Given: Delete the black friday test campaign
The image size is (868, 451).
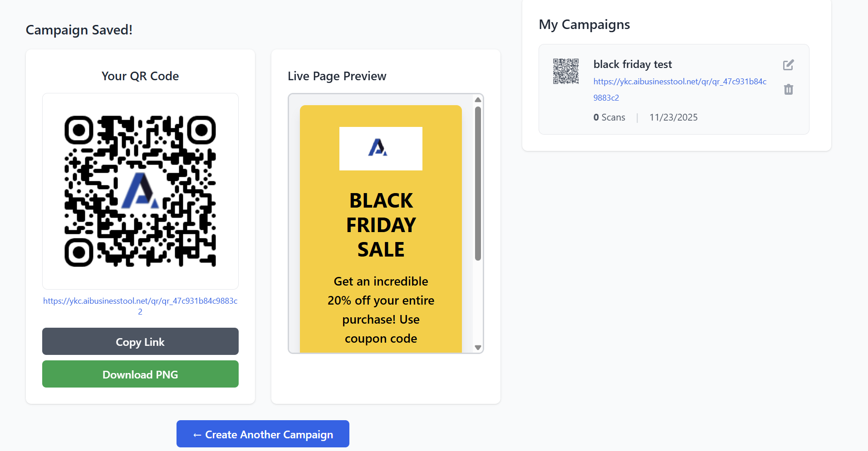Looking at the screenshot, I should [788, 89].
